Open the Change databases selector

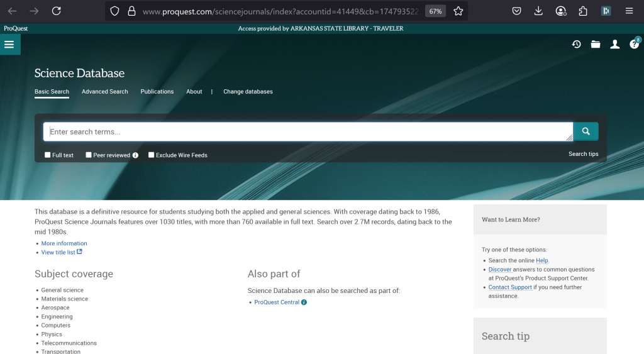(248, 92)
